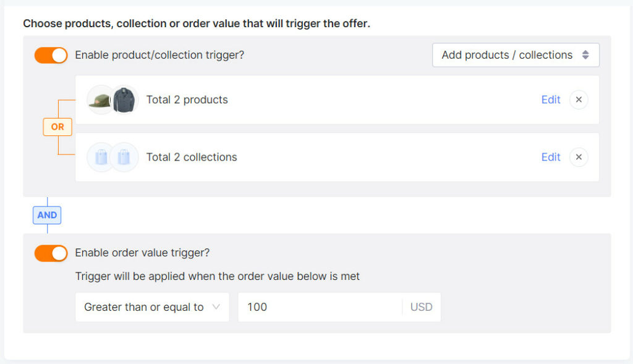Screen dimensions: 633x364
Task: Click the Total 2 collections label
Action: pos(192,157)
